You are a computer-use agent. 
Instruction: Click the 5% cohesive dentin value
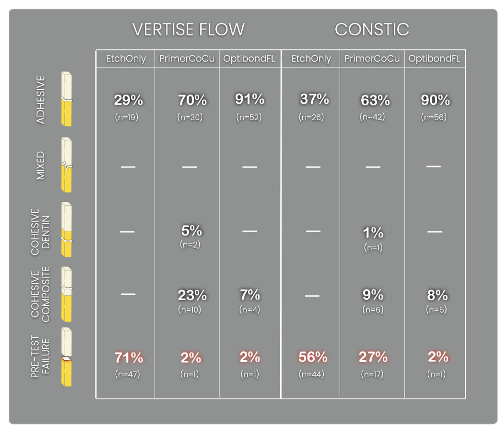coord(191,230)
